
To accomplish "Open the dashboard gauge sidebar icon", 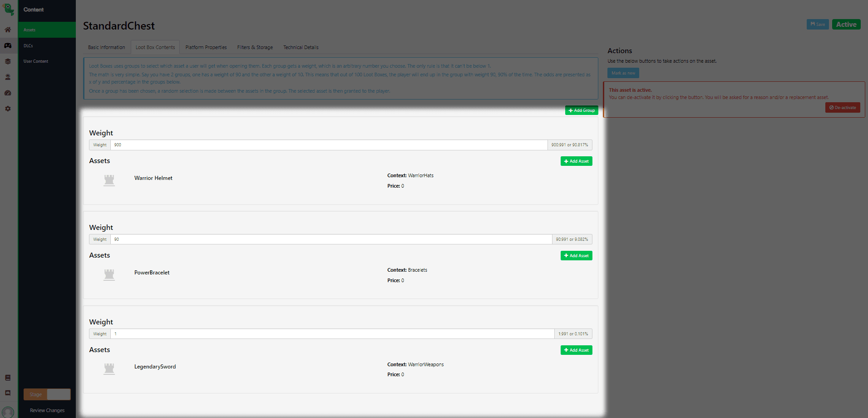I will (x=8, y=93).
